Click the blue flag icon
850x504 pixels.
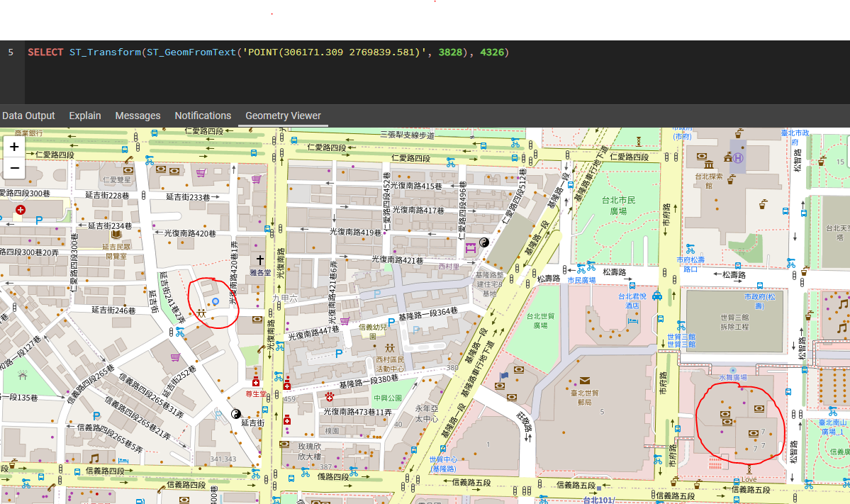[x=505, y=375]
